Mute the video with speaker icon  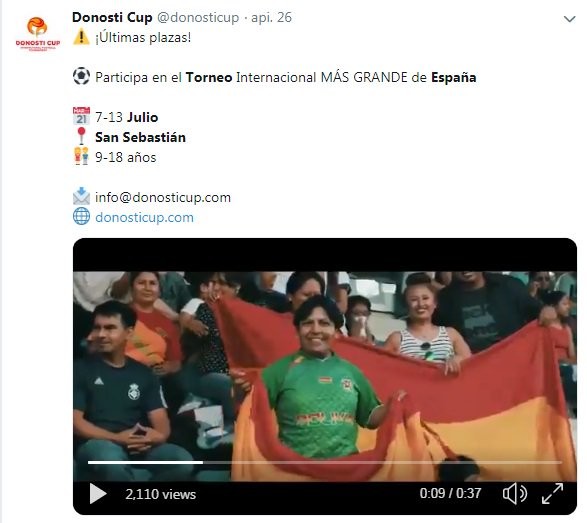(x=515, y=494)
